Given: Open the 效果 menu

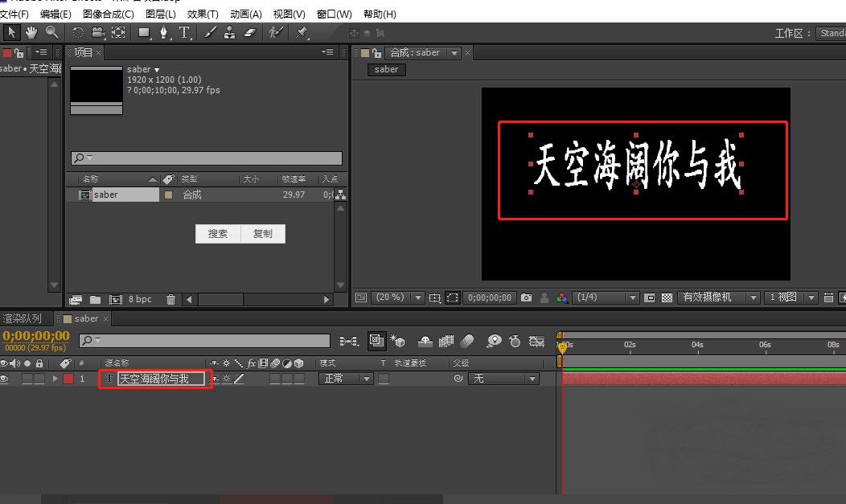Looking at the screenshot, I should [202, 14].
